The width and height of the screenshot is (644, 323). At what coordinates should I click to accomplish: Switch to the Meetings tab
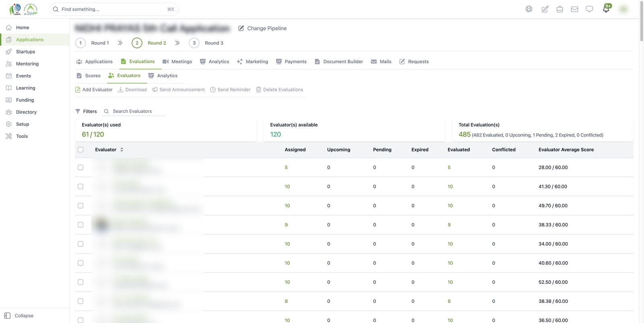point(177,62)
